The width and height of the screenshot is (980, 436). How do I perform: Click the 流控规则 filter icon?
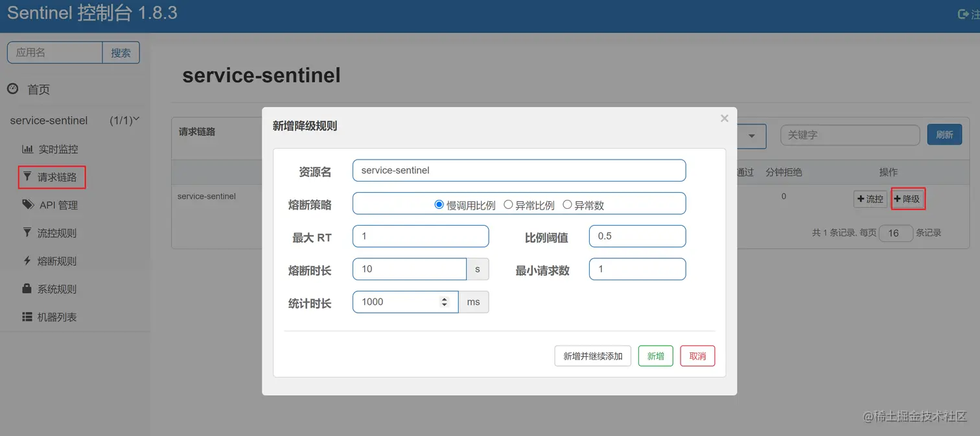point(27,232)
